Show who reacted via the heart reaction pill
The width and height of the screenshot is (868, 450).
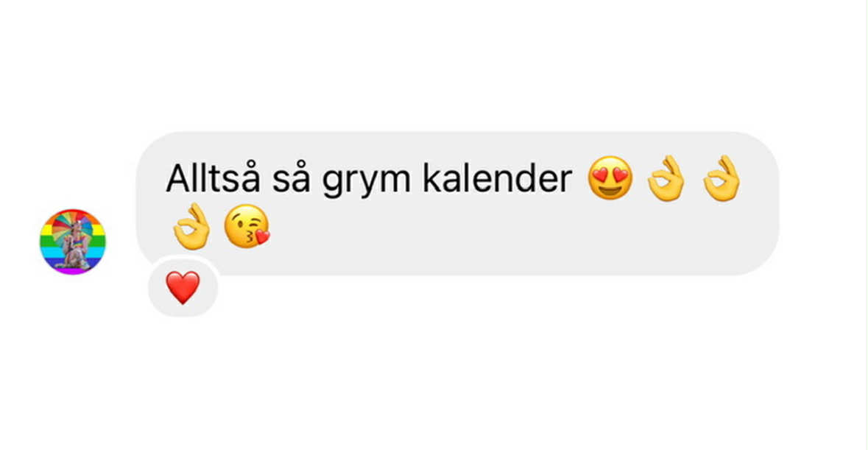click(x=183, y=287)
